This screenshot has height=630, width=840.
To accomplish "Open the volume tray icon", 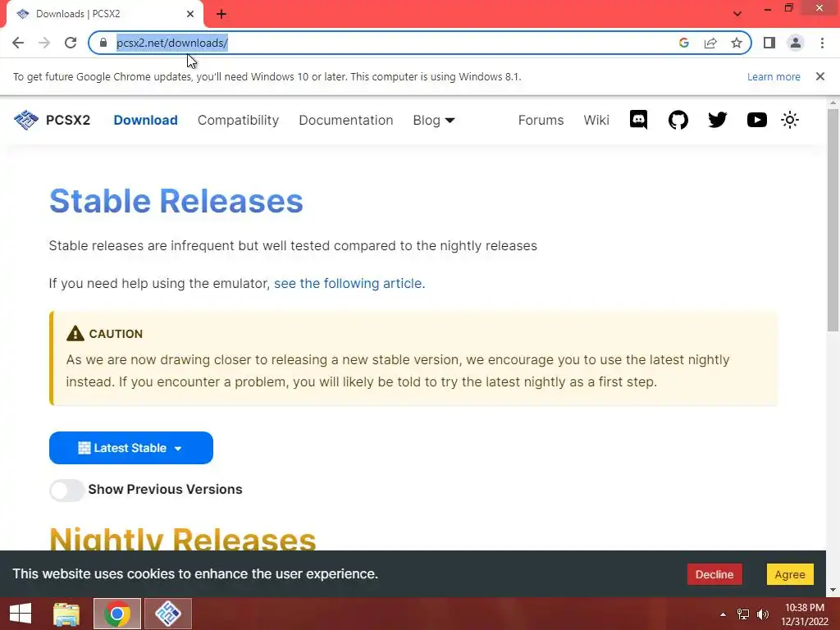I will tap(762, 614).
